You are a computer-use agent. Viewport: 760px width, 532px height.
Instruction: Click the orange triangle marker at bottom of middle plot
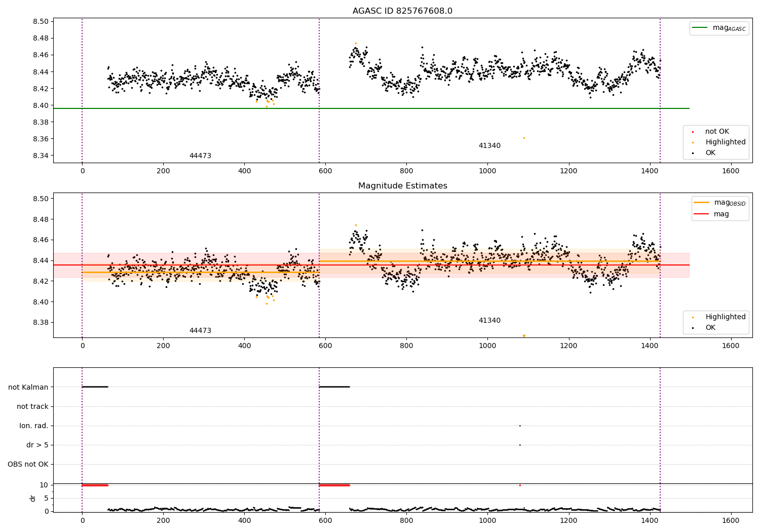(524, 336)
